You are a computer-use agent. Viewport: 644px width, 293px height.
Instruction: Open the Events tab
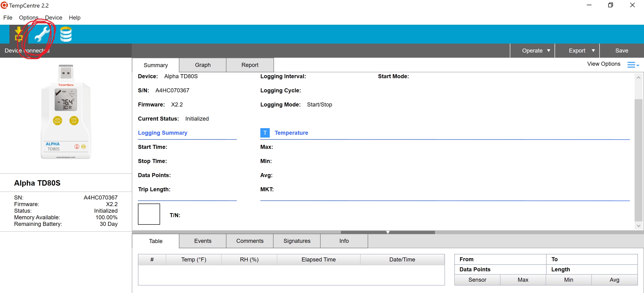[202, 241]
